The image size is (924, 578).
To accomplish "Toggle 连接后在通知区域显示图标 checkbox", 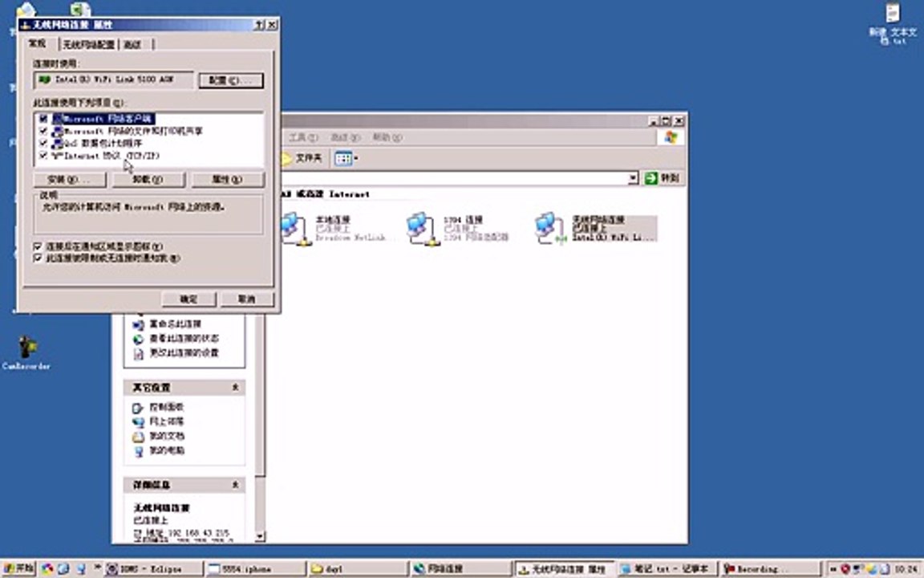I will click(x=38, y=246).
